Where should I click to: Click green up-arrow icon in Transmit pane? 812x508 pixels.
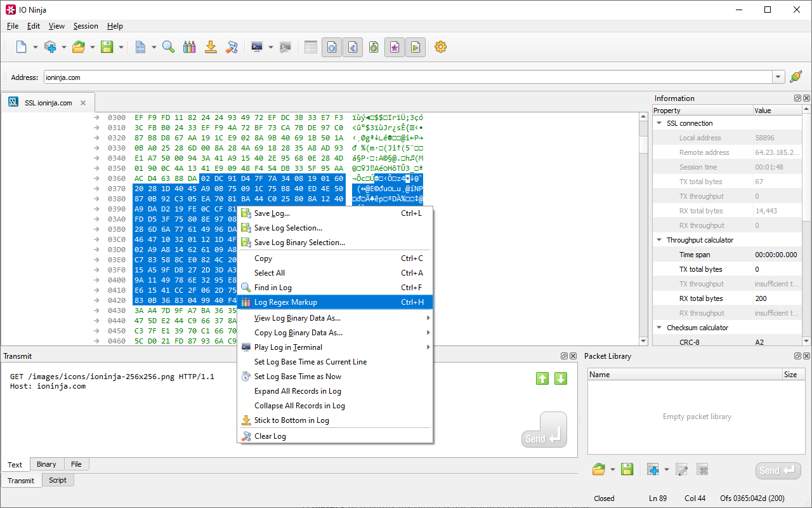[542, 378]
